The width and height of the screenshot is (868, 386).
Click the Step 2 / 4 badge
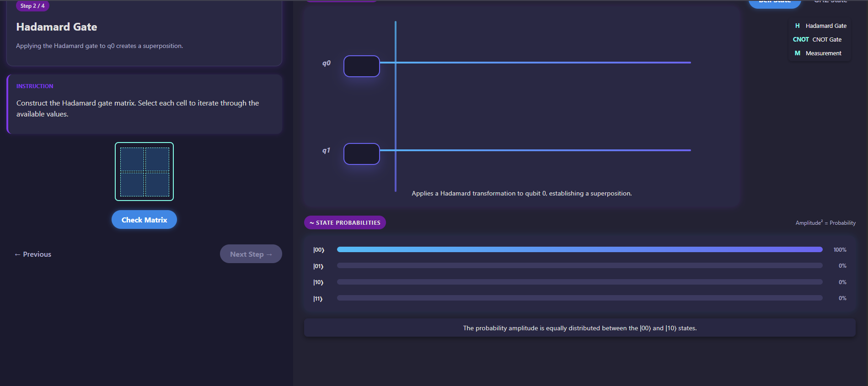tap(32, 6)
